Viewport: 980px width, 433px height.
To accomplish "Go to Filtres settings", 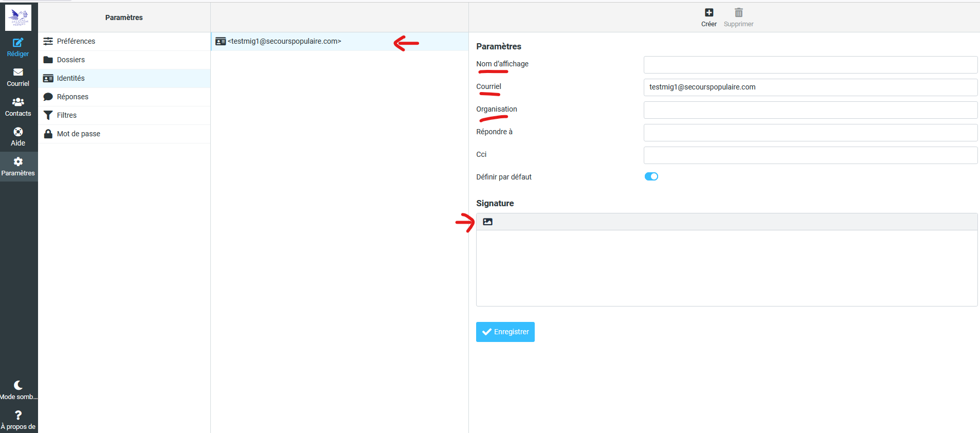I will [67, 115].
